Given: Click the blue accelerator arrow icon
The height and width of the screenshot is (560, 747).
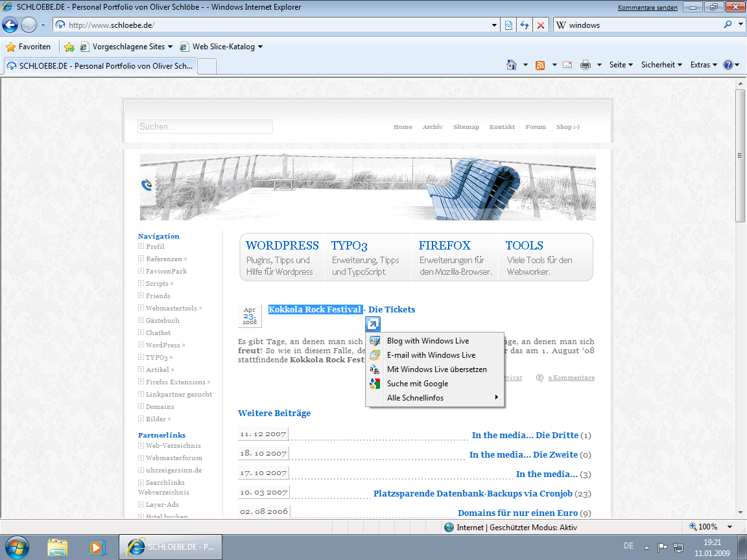Looking at the screenshot, I should point(373,324).
